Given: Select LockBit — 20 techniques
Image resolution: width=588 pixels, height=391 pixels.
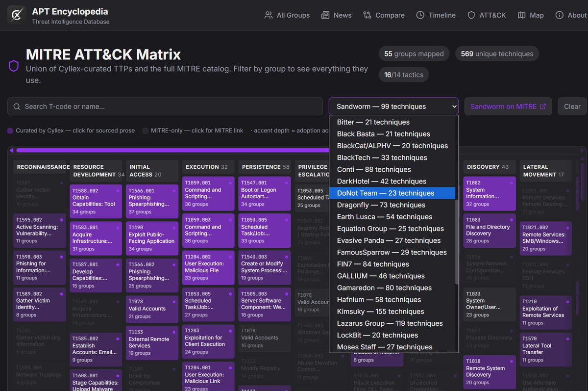Looking at the screenshot, I should [392, 335].
